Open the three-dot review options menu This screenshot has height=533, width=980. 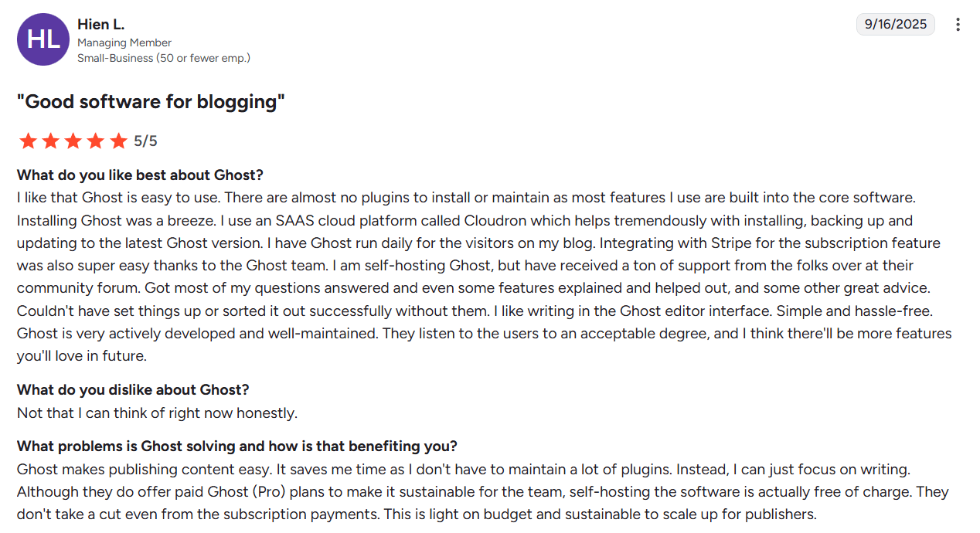(958, 25)
